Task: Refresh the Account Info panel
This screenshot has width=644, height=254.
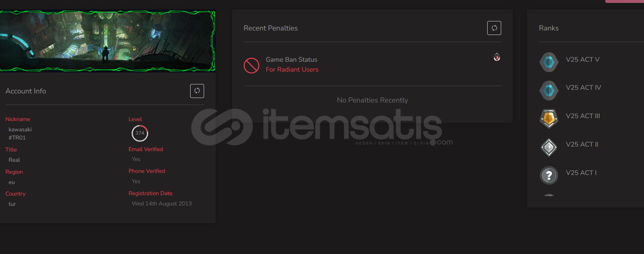Action: pos(197,91)
